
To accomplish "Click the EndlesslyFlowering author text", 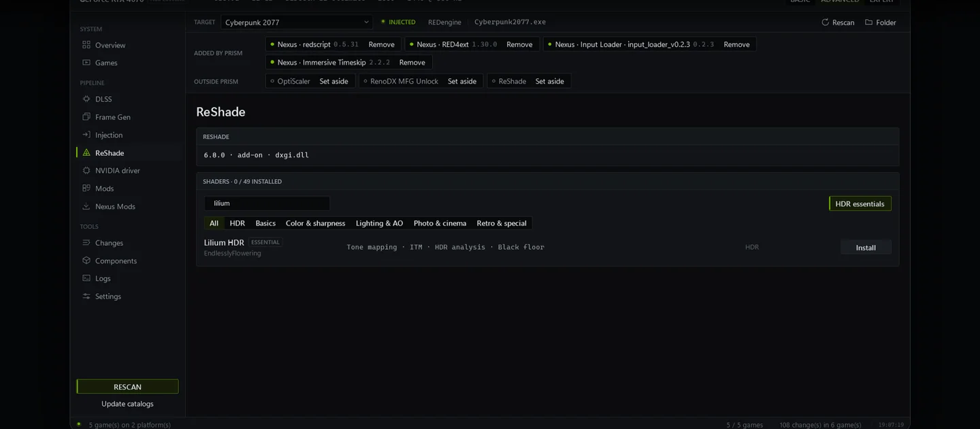I will coord(233,253).
